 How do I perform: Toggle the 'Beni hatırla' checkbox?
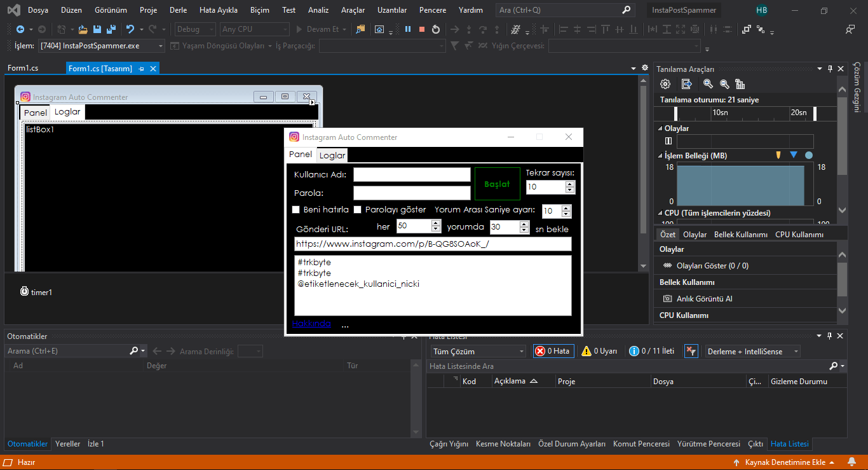pyautogui.click(x=295, y=210)
